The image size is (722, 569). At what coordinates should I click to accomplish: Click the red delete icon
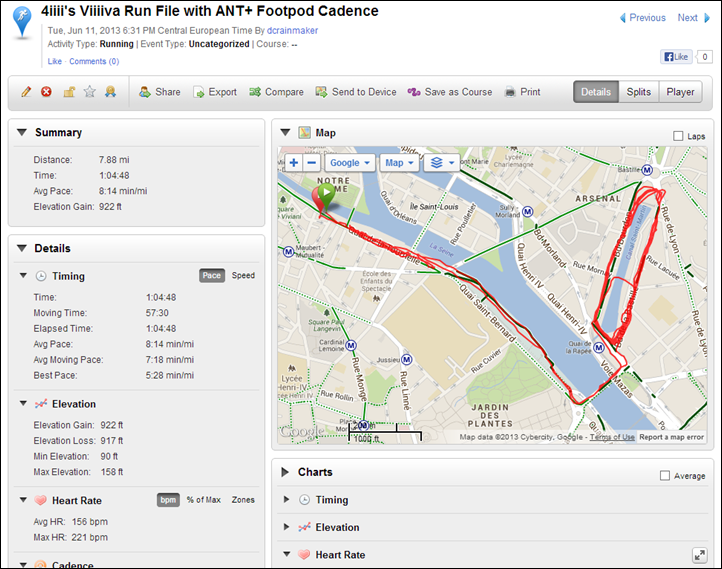pyautogui.click(x=46, y=92)
